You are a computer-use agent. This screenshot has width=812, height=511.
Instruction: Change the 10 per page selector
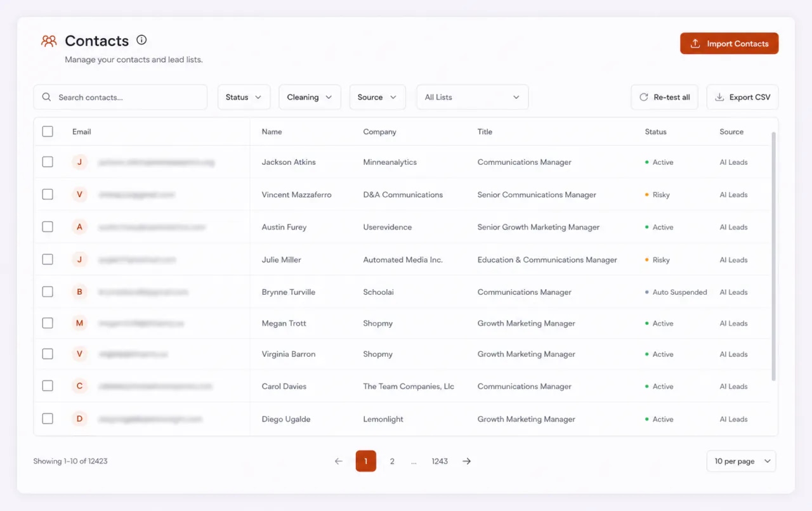(x=742, y=461)
